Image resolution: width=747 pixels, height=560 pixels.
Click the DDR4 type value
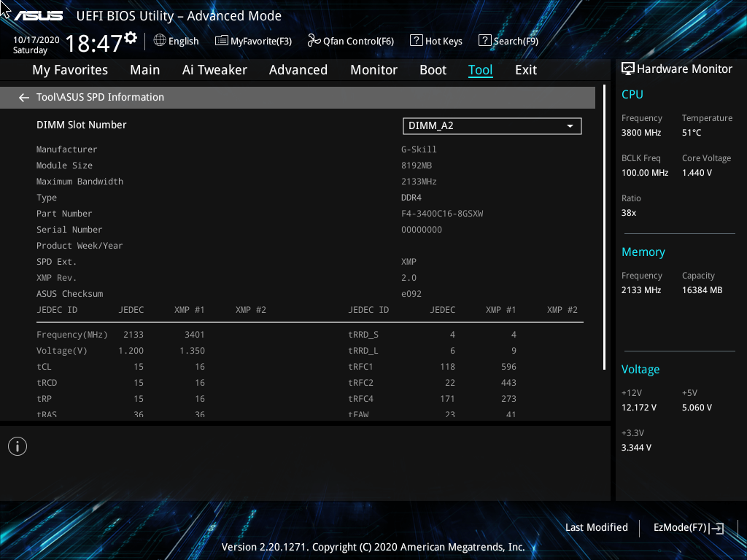click(x=411, y=198)
